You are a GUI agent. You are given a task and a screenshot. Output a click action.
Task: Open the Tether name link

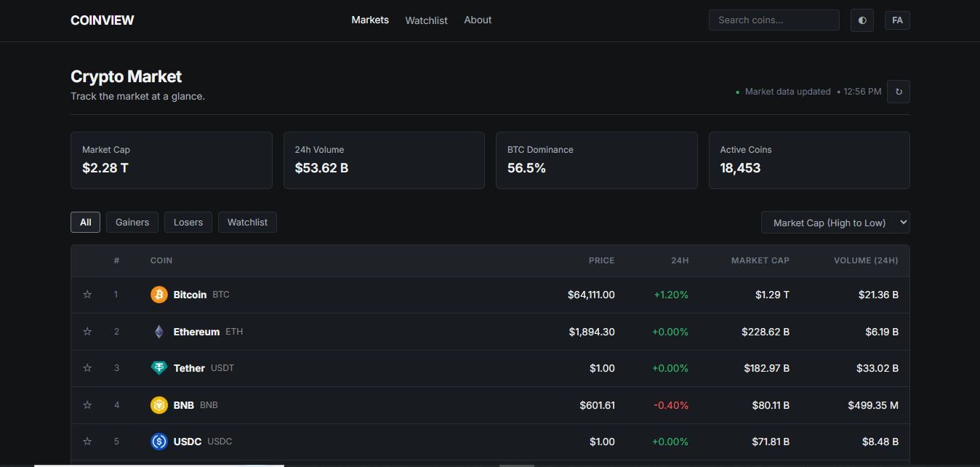[x=189, y=368]
